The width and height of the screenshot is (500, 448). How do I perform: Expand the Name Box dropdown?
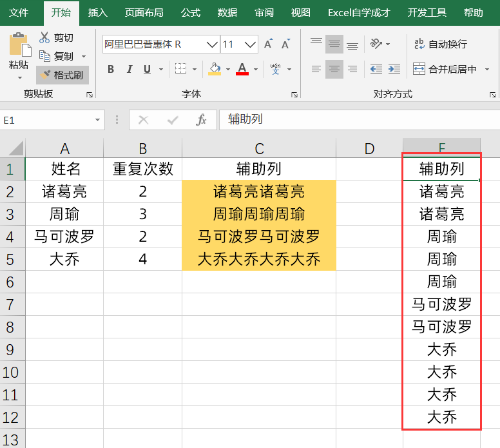[x=97, y=120]
